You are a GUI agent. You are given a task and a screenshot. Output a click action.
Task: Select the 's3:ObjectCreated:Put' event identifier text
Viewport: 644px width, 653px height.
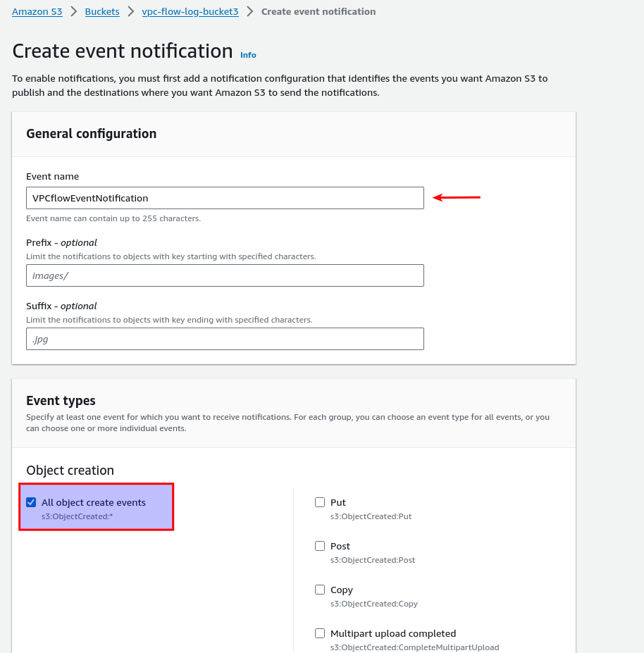coord(371,516)
